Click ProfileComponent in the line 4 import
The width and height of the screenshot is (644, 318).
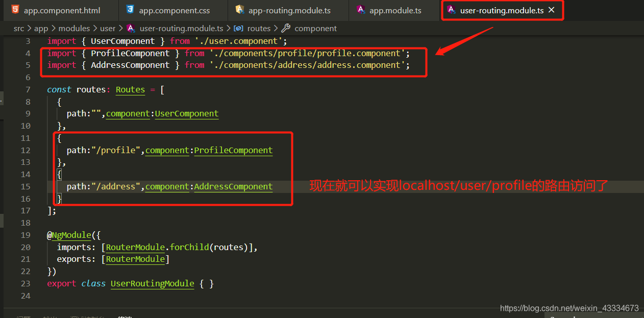tap(130, 53)
